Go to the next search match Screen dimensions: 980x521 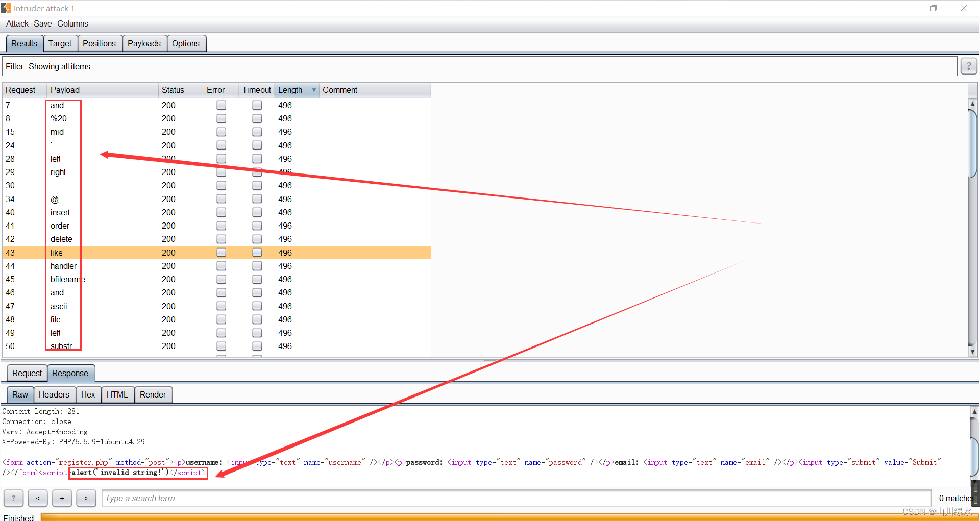click(86, 498)
